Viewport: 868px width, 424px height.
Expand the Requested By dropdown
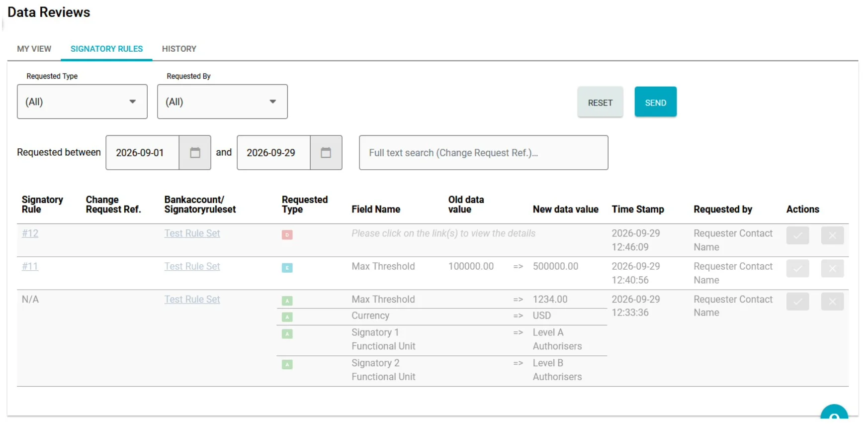pos(222,102)
